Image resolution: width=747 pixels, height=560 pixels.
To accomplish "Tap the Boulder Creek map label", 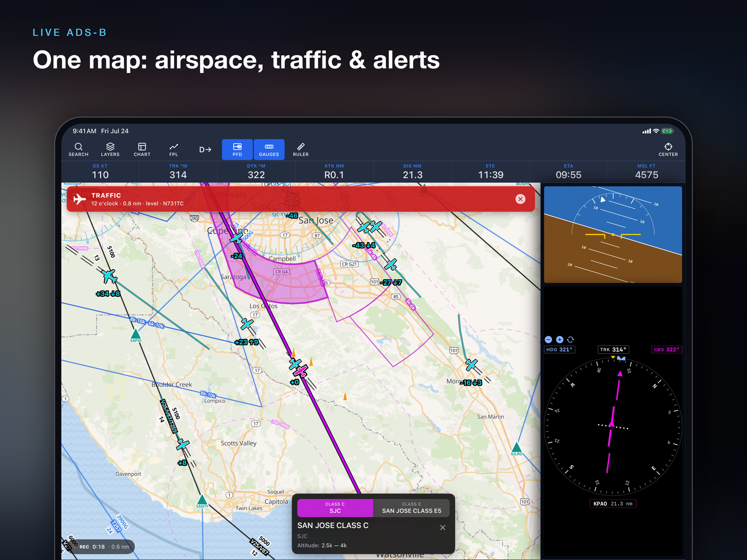I will click(171, 384).
